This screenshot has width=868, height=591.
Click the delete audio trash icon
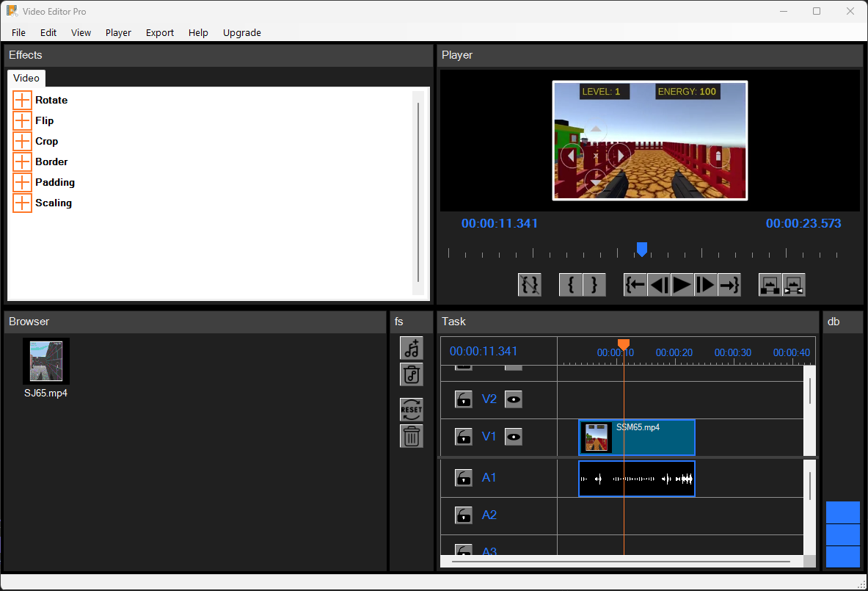tap(412, 374)
